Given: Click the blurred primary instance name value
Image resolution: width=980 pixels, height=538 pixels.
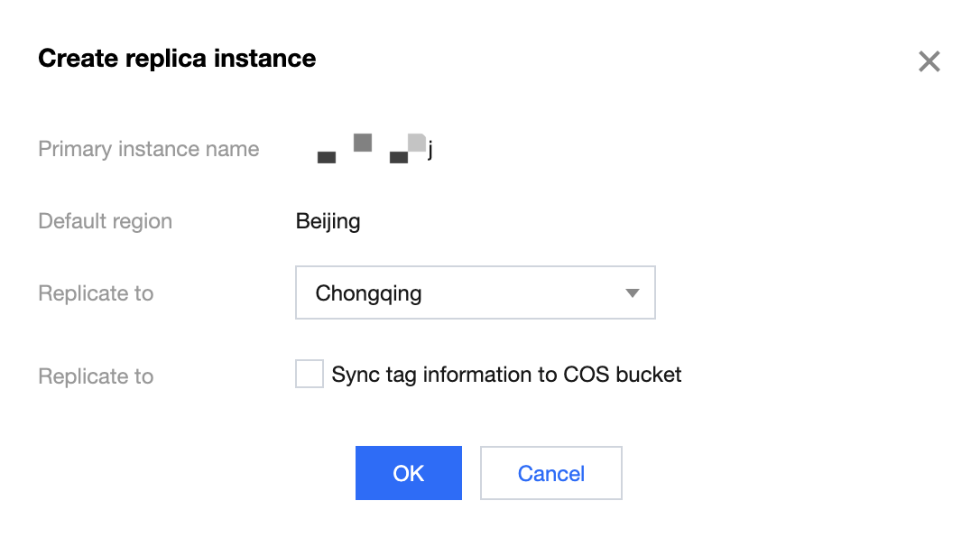Looking at the screenshot, I should 372,149.
